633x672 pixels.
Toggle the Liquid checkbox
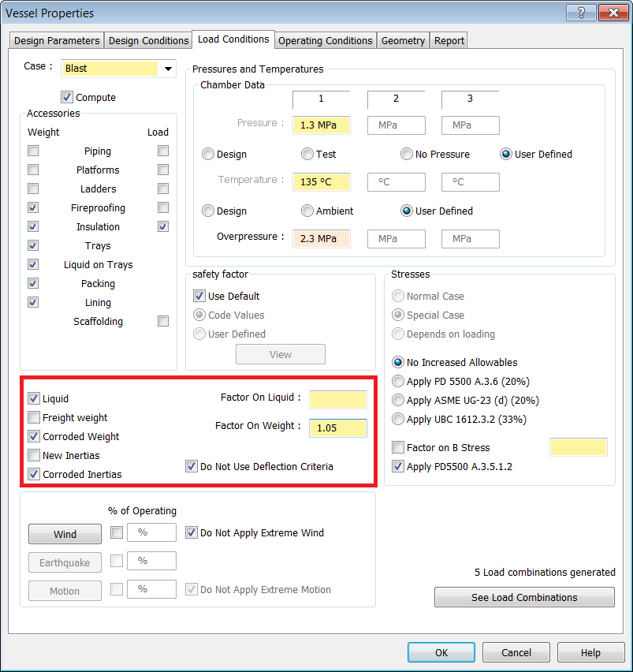click(x=34, y=398)
